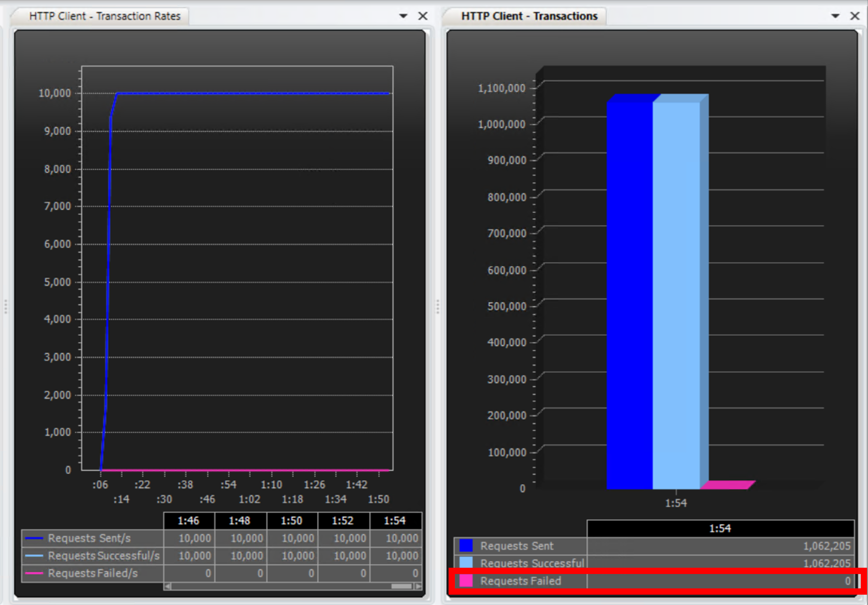Click the Requests Successful light-blue swatch

466,563
